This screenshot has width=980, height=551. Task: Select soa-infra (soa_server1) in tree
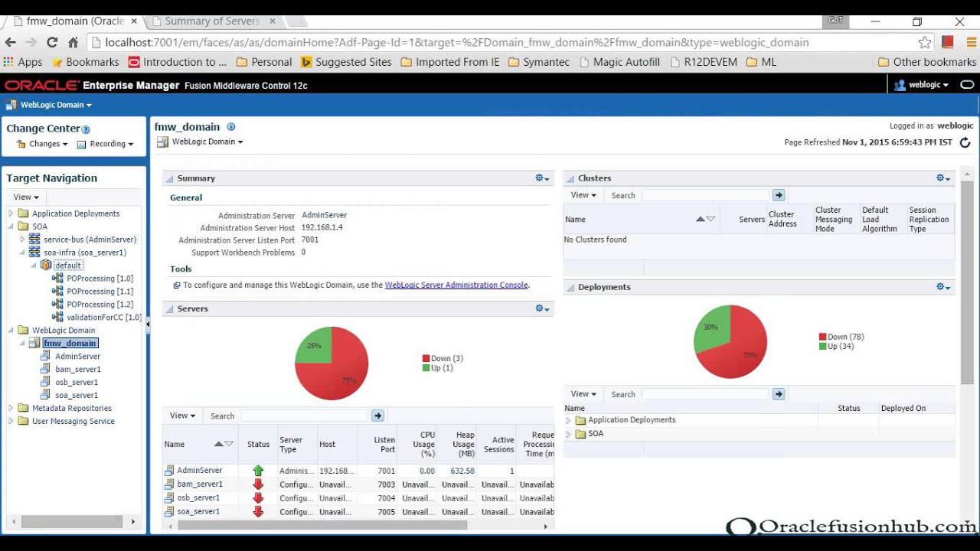coord(85,252)
